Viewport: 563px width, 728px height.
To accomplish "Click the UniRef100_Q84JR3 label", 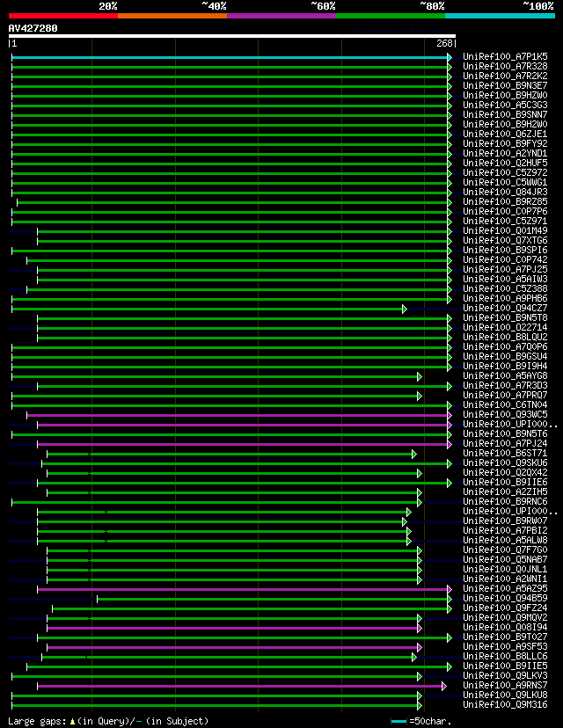I will (x=505, y=193).
